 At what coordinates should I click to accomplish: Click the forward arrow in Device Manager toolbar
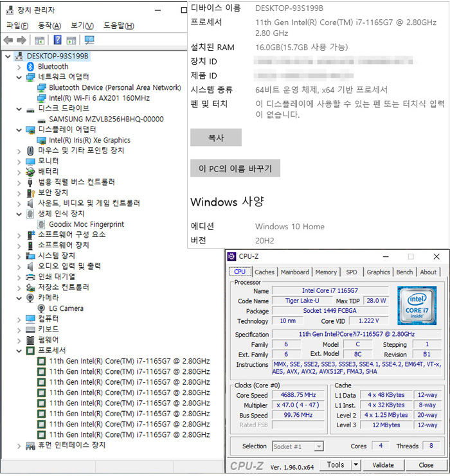click(22, 40)
